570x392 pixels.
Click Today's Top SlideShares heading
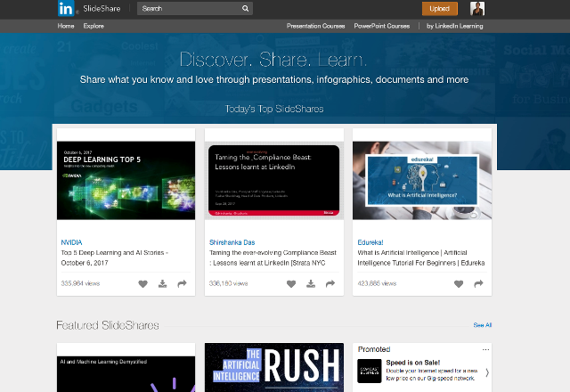274,109
